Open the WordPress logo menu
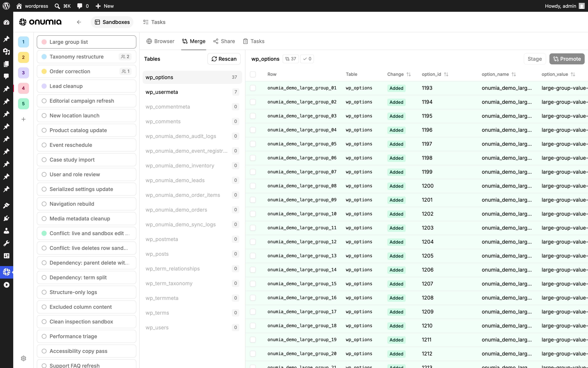This screenshot has width=588, height=368. pyautogui.click(x=6, y=6)
